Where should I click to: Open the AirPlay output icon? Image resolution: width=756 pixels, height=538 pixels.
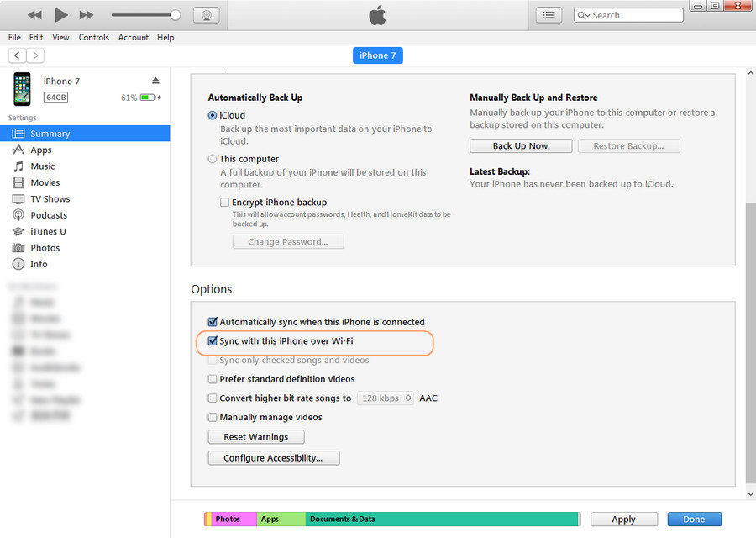206,15
